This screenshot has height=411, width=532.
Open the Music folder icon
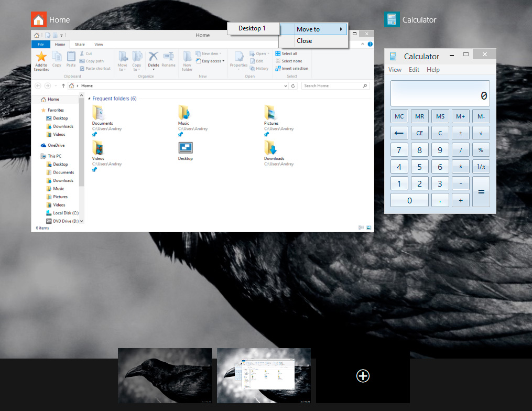click(x=184, y=113)
